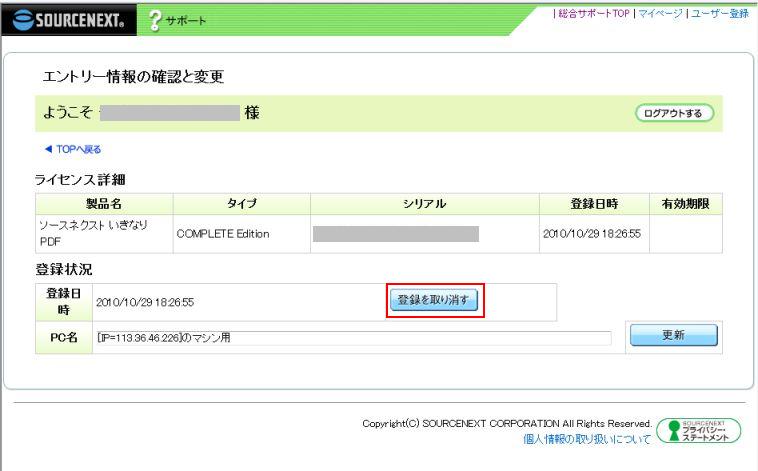This screenshot has width=758, height=471.
Task: Click the タイプ column header
Action: 242,204
